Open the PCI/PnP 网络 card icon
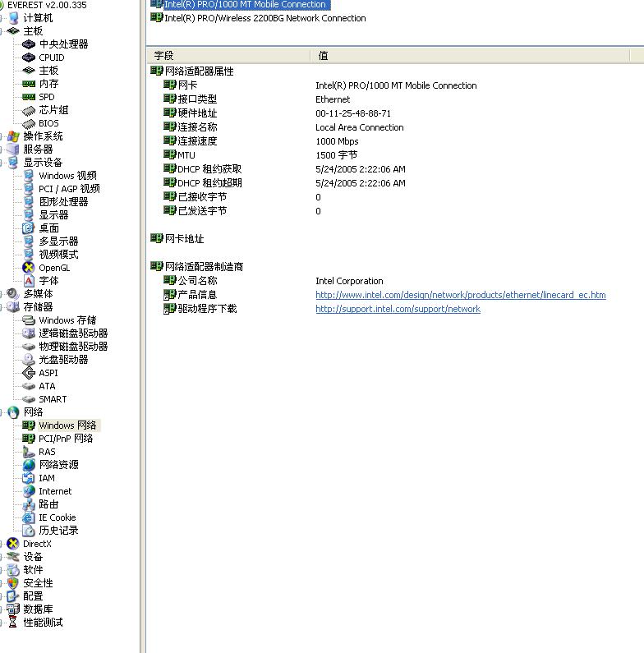The image size is (644, 653). click(x=28, y=439)
